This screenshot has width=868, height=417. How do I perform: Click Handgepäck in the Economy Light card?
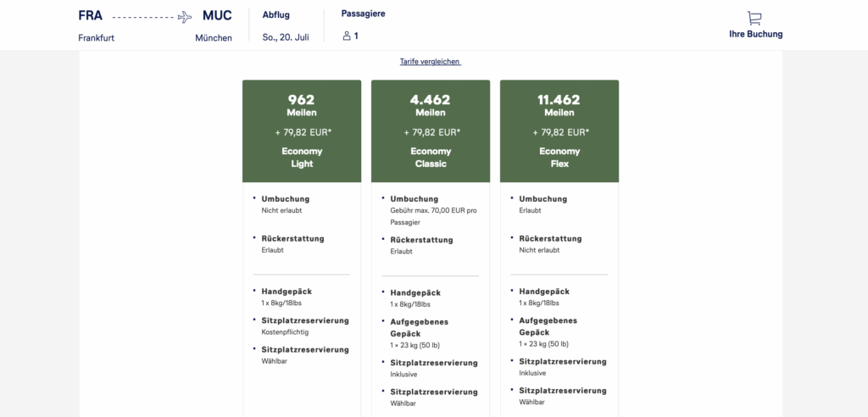[287, 292]
